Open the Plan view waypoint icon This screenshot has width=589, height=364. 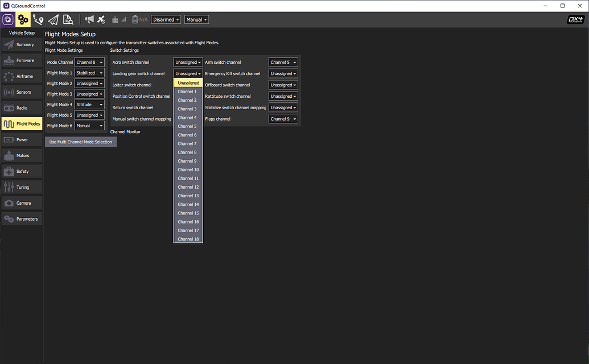point(38,20)
